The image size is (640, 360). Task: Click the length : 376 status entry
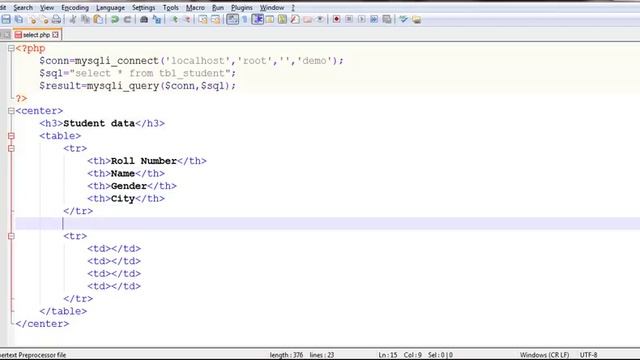[x=286, y=355]
